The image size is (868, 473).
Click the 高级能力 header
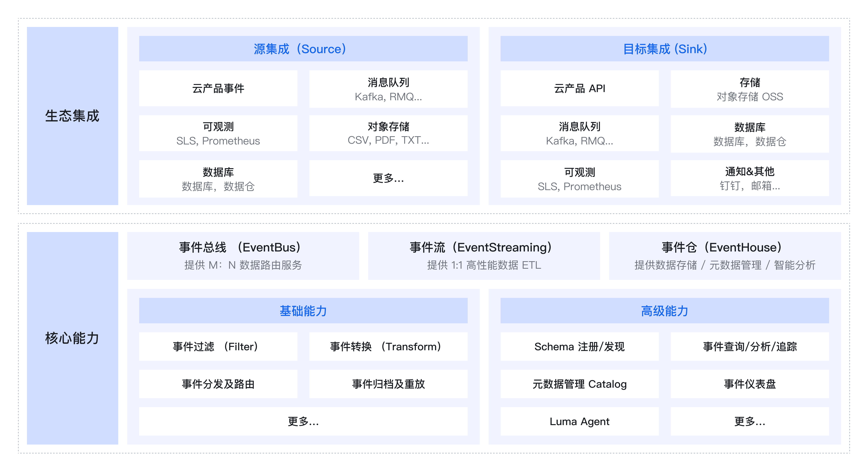(x=664, y=311)
